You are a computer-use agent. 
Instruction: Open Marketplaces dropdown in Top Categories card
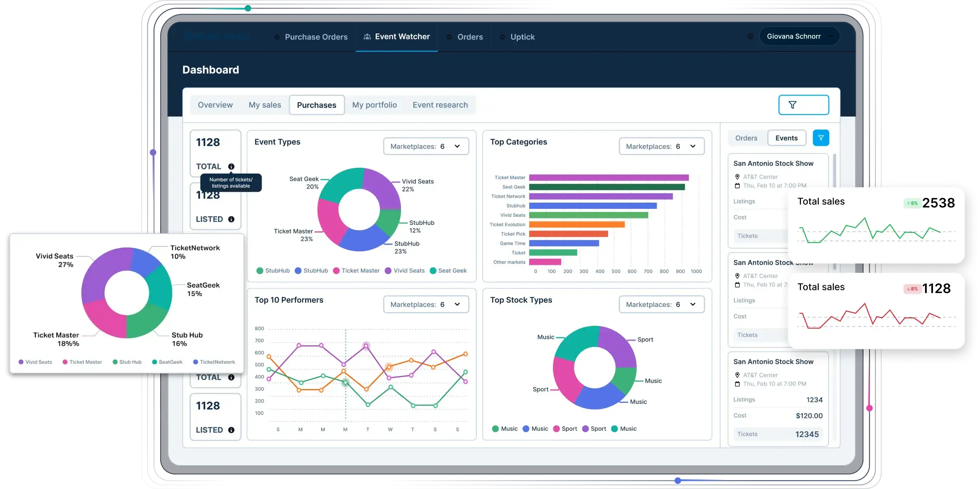[661, 146]
